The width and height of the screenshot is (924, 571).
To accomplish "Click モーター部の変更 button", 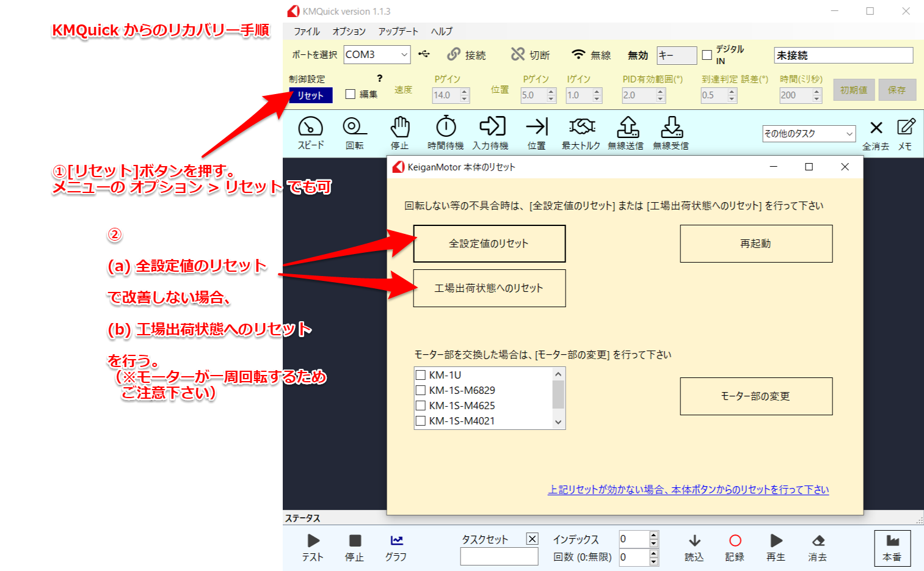I will coord(756,396).
